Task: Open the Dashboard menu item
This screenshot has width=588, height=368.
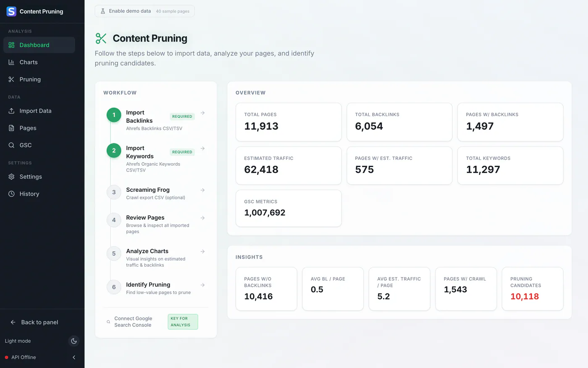Action: (x=39, y=45)
